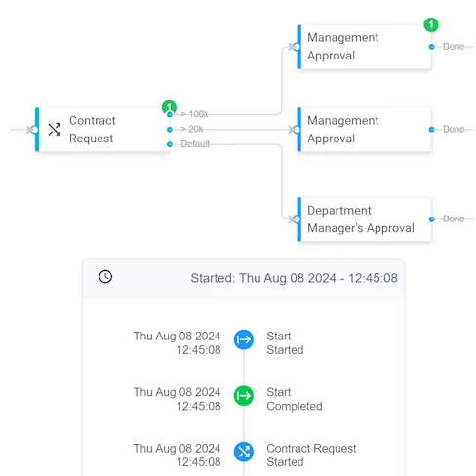
Task: Click Done port of middle Management Approval
Action: tap(431, 130)
